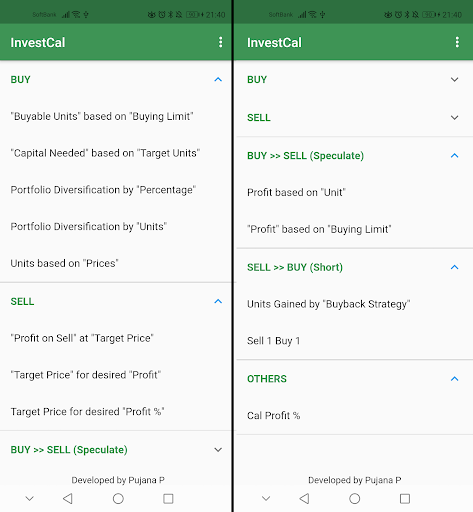Open overflow menu in right InvestCal header
This screenshot has height=512, width=473.
pyautogui.click(x=457, y=42)
